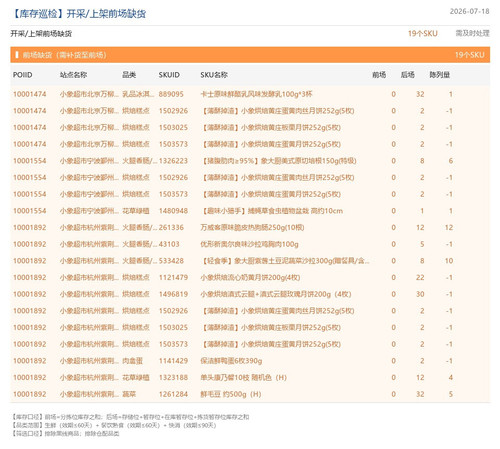The height and width of the screenshot is (449, 500).
Task: Click the 【趣味小猎手】 product name
Action: coord(272,211)
